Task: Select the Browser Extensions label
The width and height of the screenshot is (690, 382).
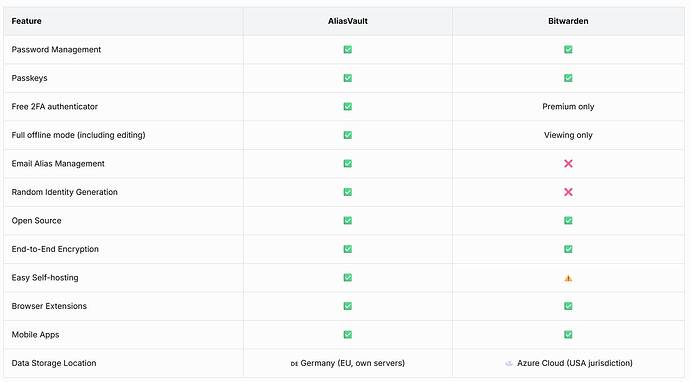Action: point(49,306)
